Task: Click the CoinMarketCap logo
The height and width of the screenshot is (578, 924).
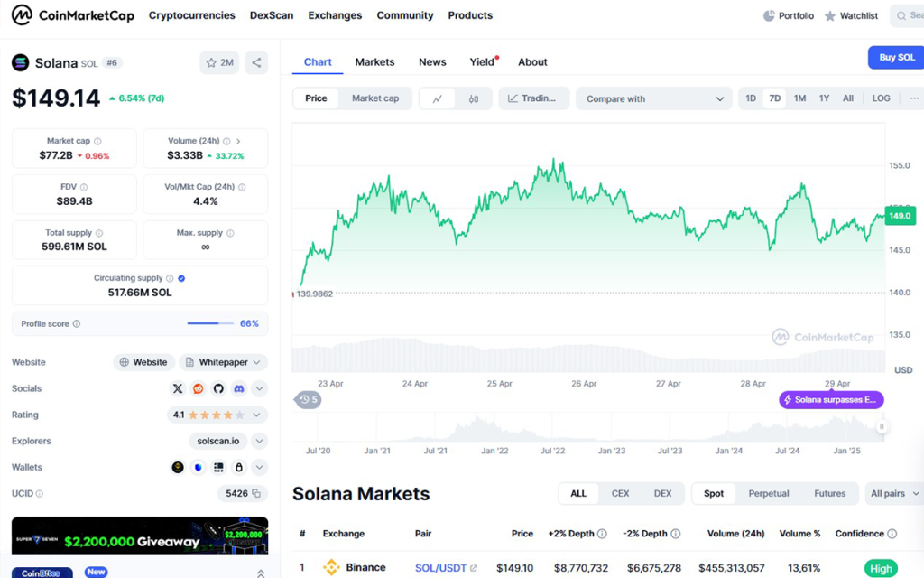Action: pyautogui.click(x=73, y=15)
